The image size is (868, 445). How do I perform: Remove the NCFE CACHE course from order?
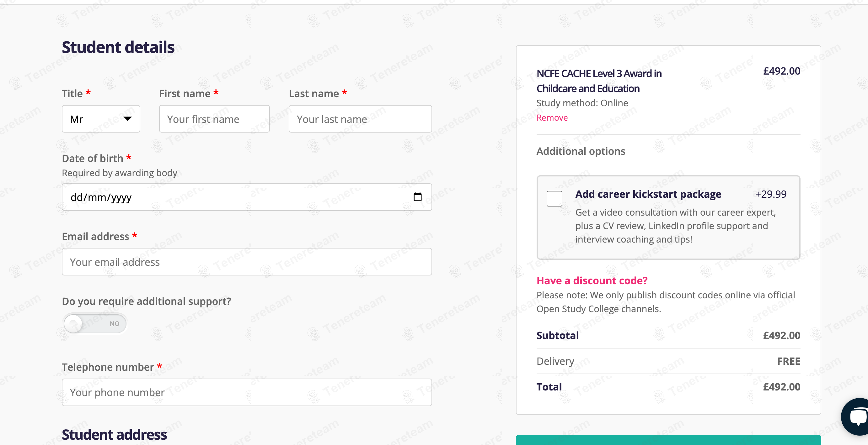pos(552,118)
